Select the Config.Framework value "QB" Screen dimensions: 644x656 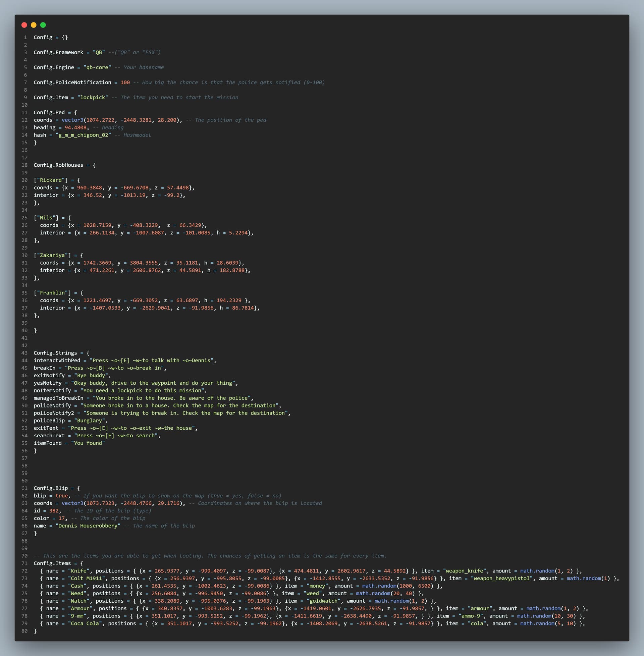click(98, 52)
